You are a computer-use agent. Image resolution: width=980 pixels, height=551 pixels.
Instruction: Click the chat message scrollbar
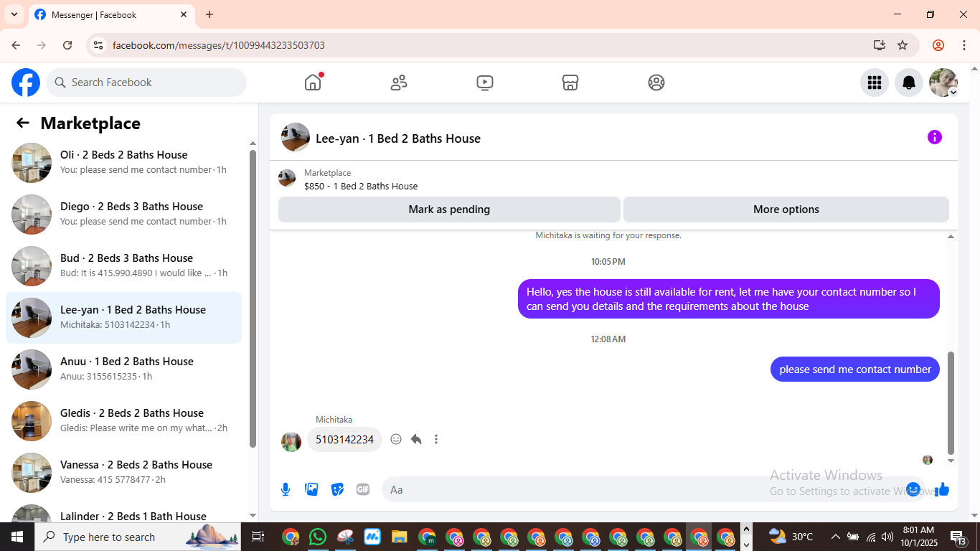tap(951, 403)
